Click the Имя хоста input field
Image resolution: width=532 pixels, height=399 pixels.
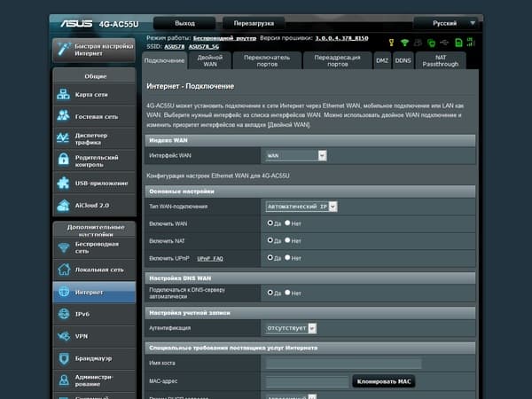click(344, 364)
